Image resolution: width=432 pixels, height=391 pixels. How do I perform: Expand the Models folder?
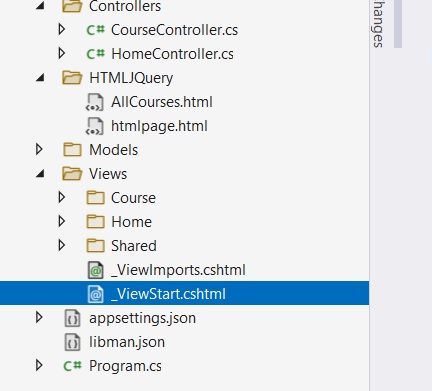[39, 149]
